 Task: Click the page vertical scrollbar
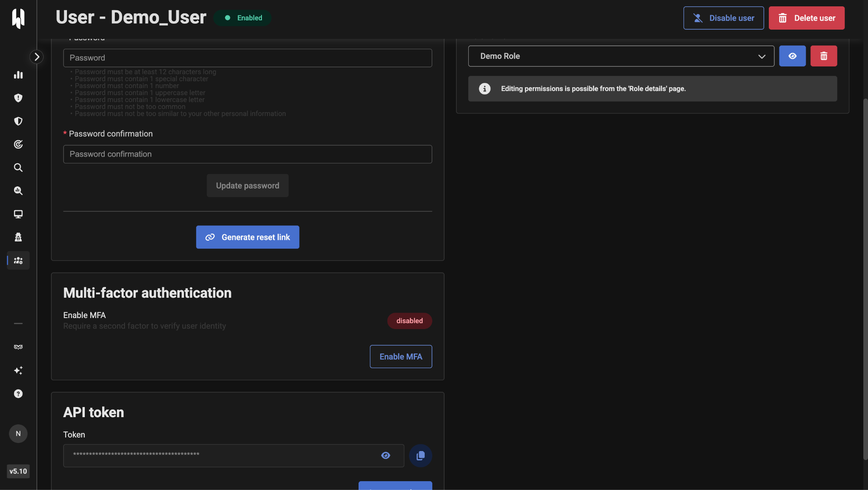[x=865, y=279]
